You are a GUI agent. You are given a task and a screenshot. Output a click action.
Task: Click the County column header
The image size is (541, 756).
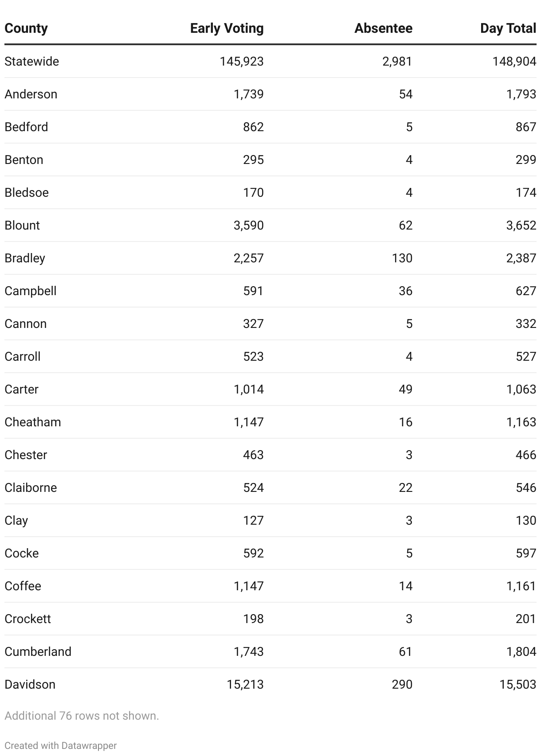coord(26,28)
